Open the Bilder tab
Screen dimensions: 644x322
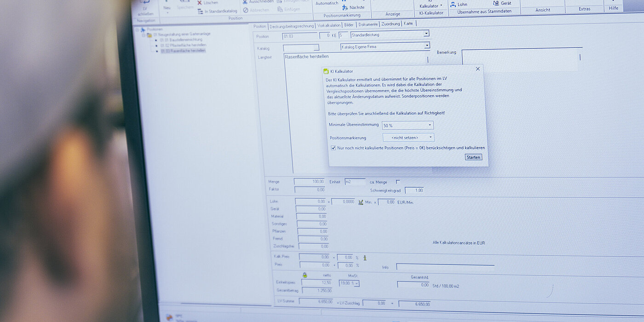coord(349,25)
